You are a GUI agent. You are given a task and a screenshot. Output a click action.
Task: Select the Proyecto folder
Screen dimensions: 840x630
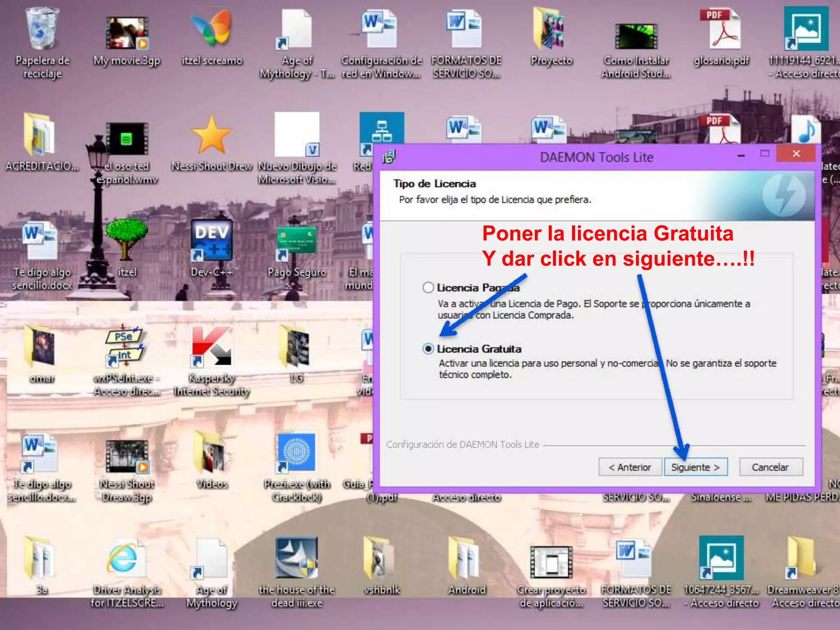(551, 37)
